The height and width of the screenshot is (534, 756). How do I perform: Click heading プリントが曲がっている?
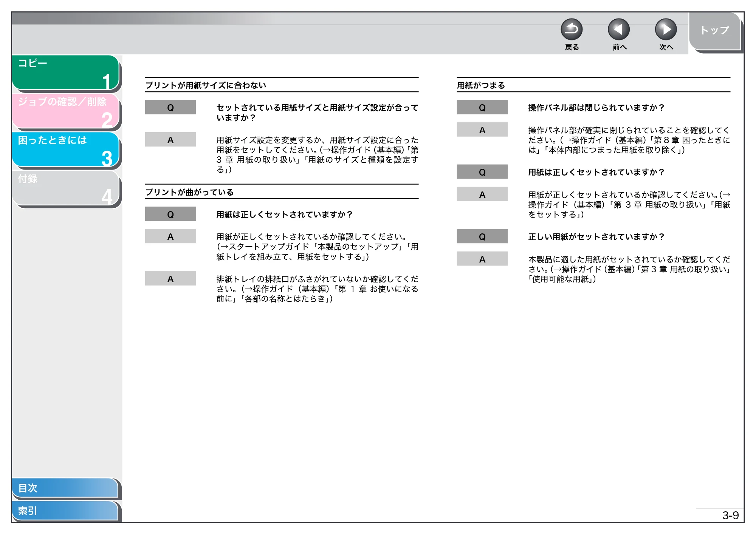tap(190, 192)
